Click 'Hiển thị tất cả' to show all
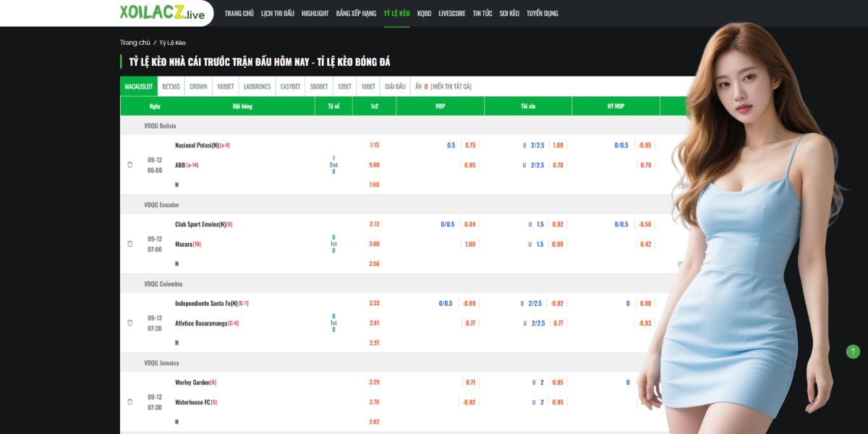Screen dimensions: 868x434 point(451,87)
